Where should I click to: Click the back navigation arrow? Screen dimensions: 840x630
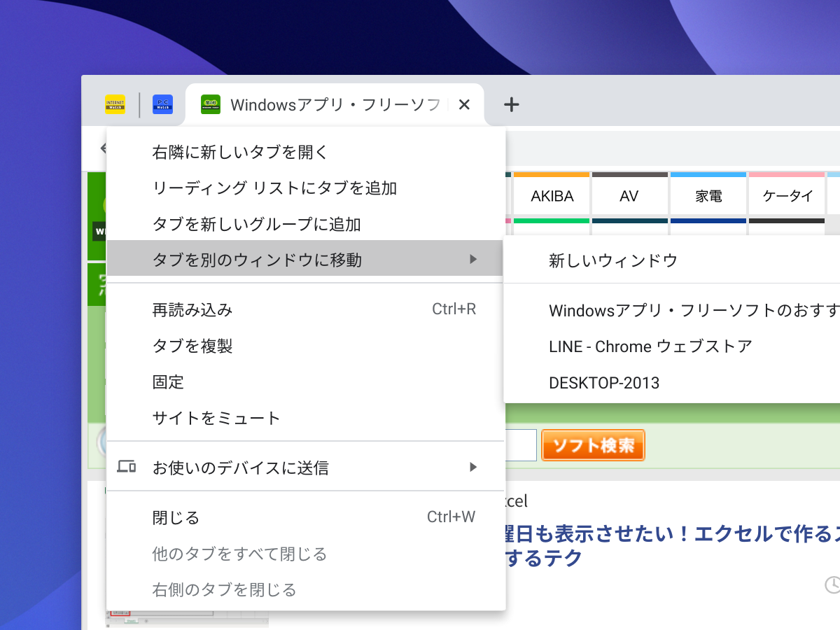(102, 148)
